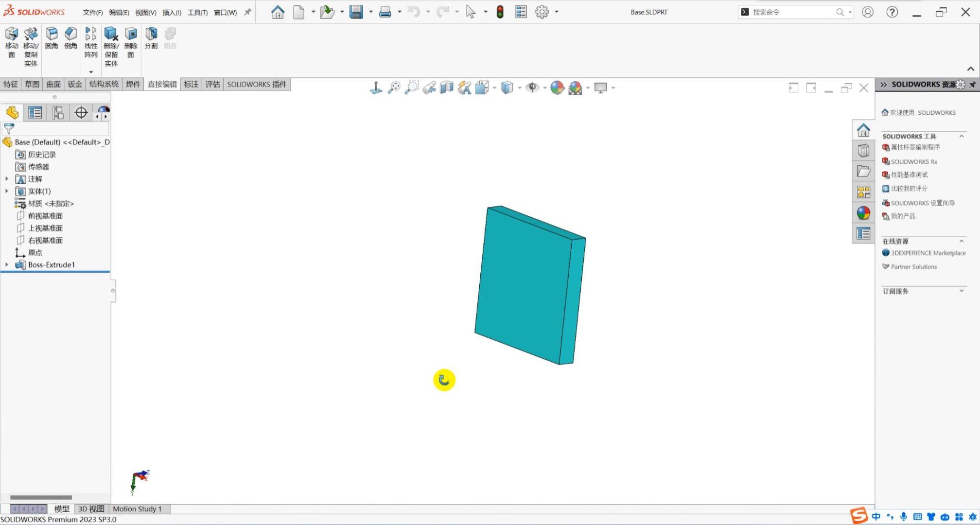
Task: Open the Section View icon in view toolbar
Action: 446,88
